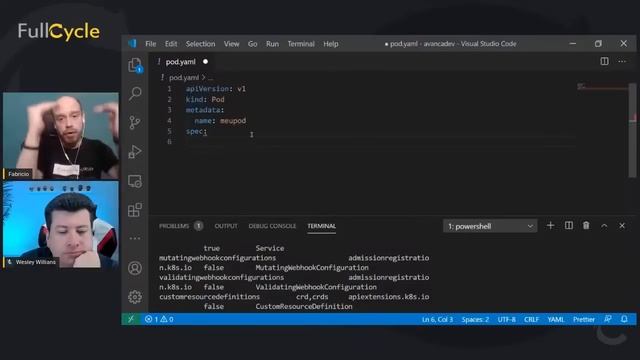Open remote window from green status icon

click(x=131, y=319)
